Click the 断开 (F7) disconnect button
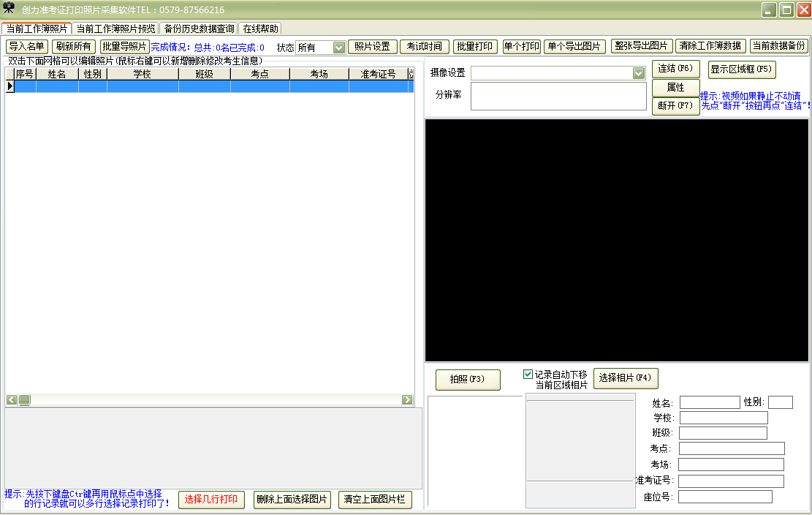The image size is (812, 515). click(676, 105)
